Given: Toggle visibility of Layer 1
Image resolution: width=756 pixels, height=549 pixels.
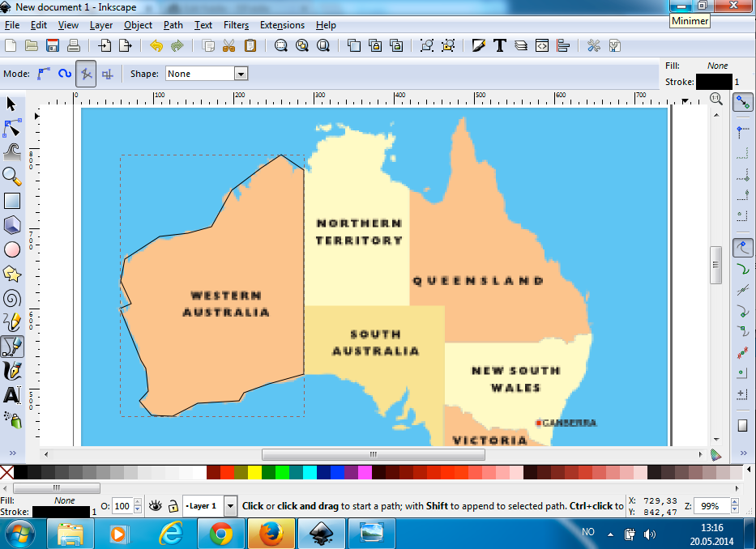Looking at the screenshot, I should tap(154, 505).
